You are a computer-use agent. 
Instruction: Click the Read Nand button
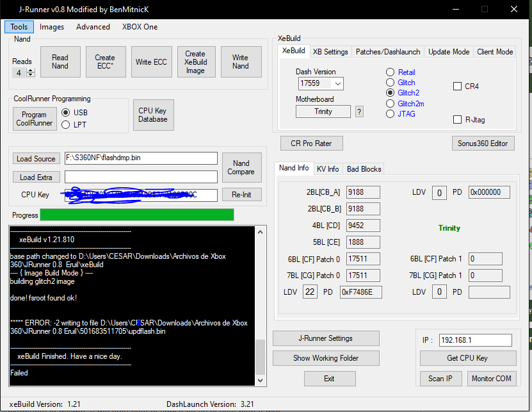60,62
